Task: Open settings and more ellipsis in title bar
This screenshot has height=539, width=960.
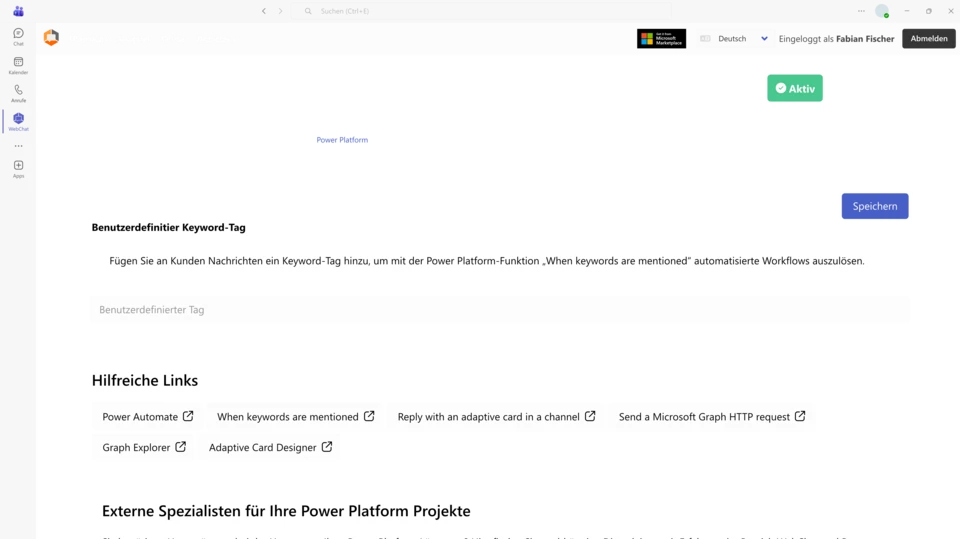Action: tap(861, 11)
